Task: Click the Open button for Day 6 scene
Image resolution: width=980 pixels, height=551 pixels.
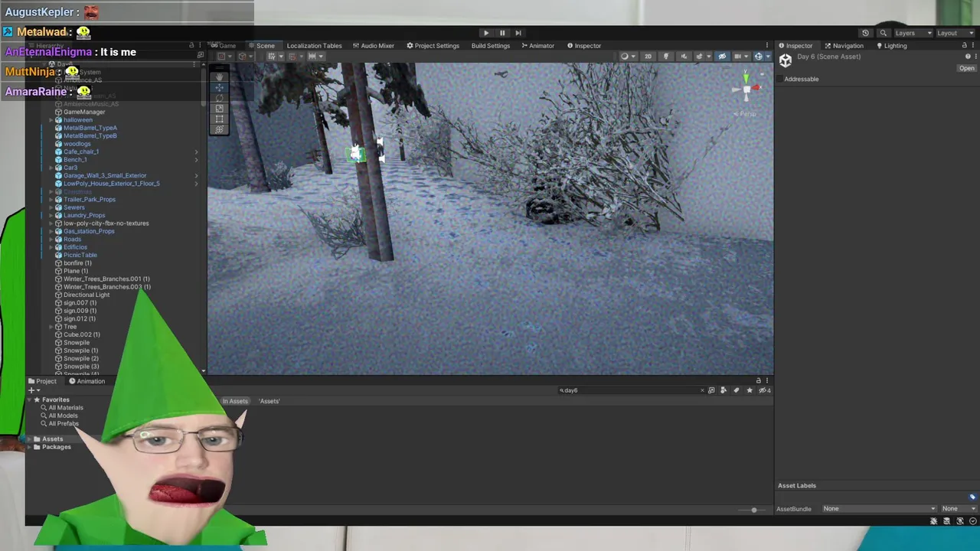Action: [967, 68]
